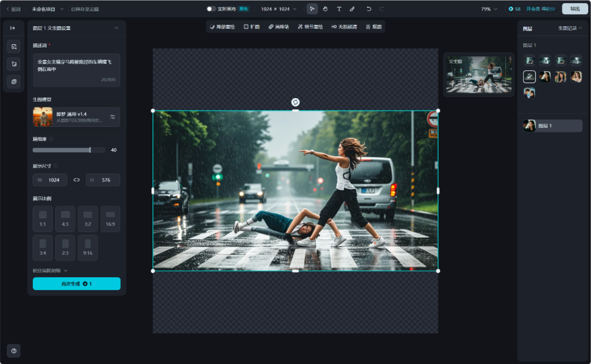Collapse left sidebar with arrow icon
The height and width of the screenshot is (364, 591).
(x=13, y=28)
